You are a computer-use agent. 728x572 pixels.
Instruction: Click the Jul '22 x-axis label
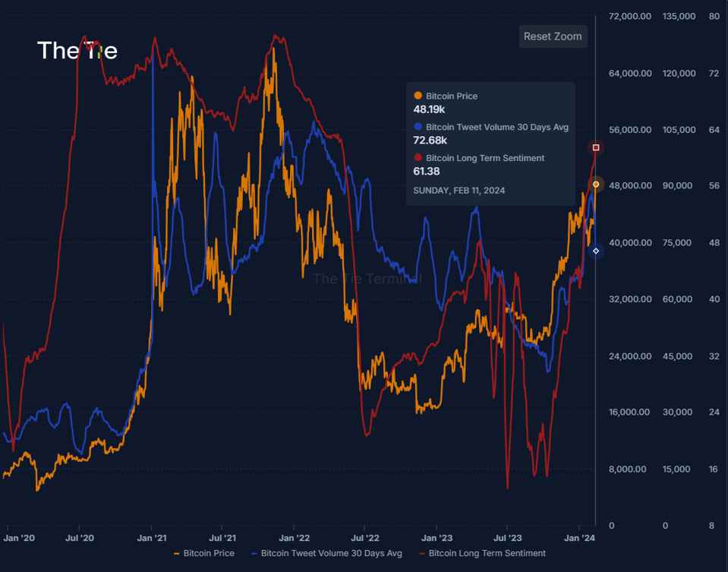[x=364, y=538]
